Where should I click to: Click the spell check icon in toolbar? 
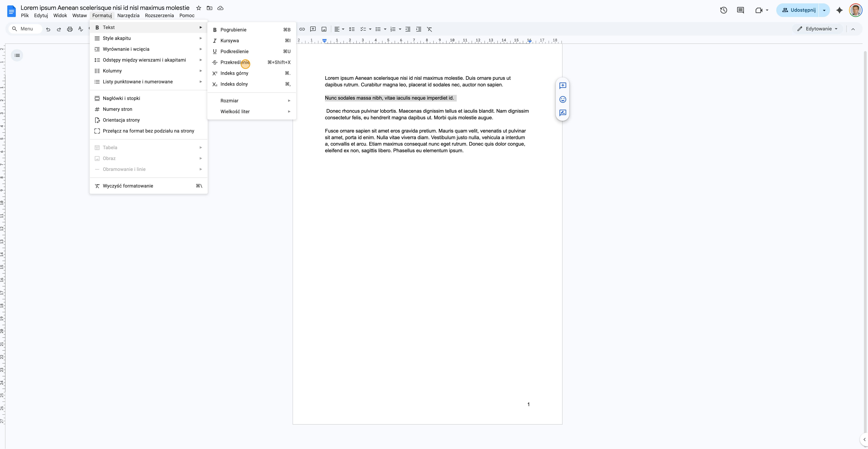81,29
